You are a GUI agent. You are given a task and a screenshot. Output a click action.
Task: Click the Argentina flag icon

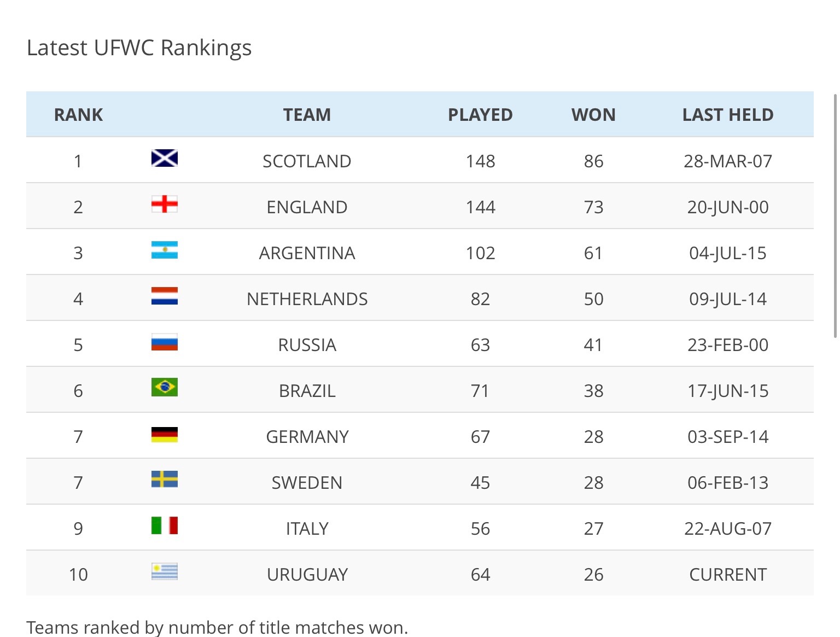coord(164,252)
